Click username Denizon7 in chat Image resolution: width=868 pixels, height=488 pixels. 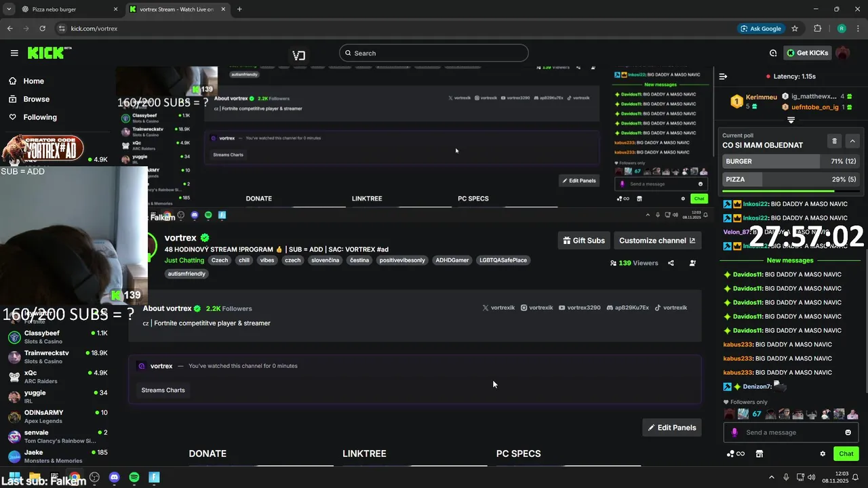[756, 386]
